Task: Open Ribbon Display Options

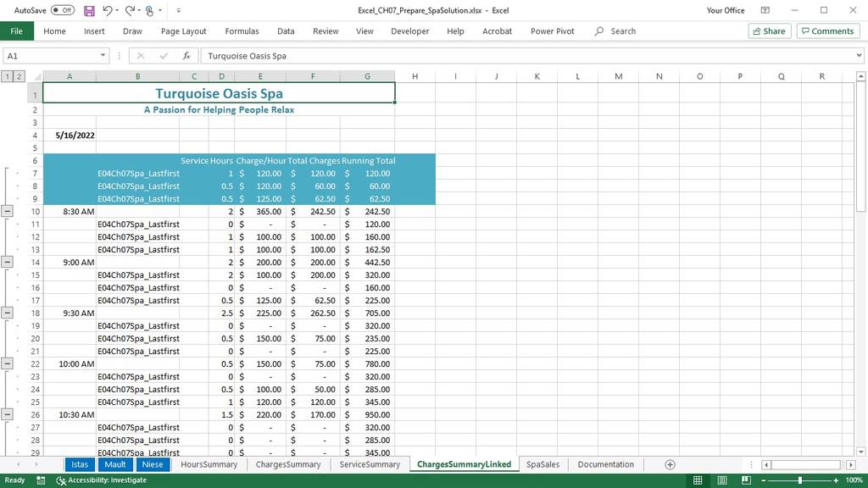Action: point(765,10)
